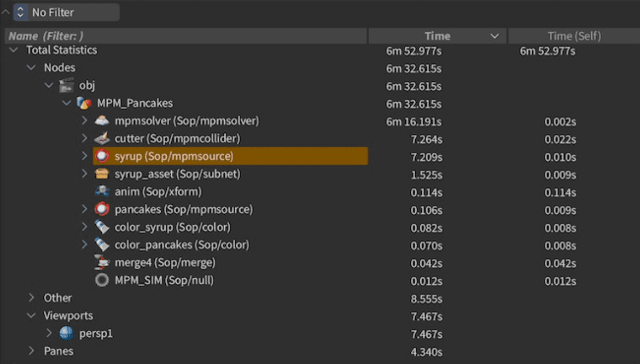
Task: Collapse the MPM_Pancakes branch
Action: pos(67,103)
